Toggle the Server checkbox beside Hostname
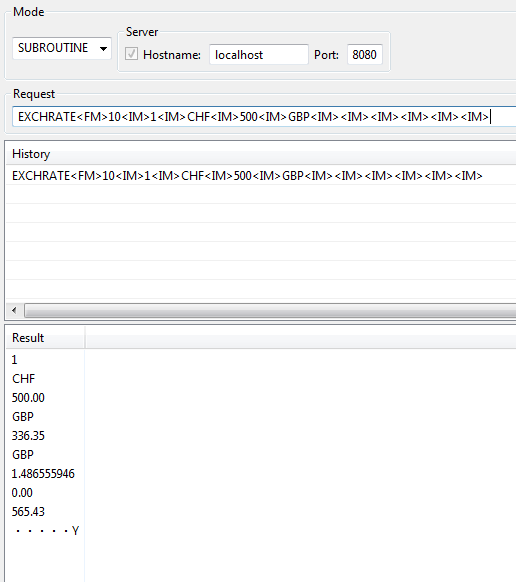Screen dimensions: 516x582 point(131,54)
